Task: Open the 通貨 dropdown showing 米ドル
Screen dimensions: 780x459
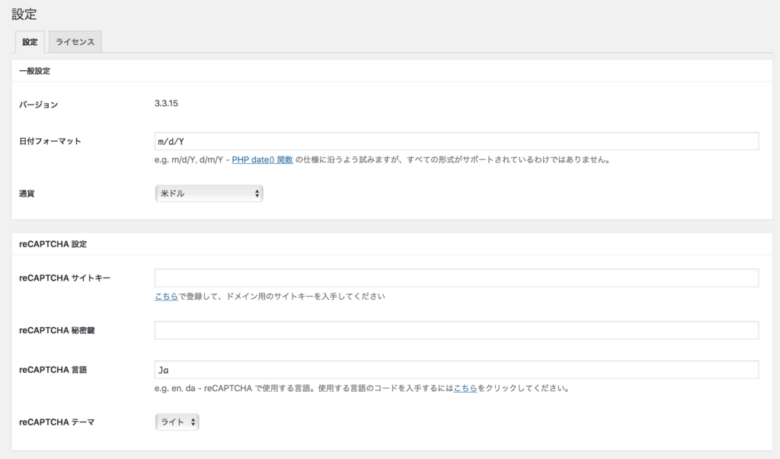Action: tap(208, 192)
